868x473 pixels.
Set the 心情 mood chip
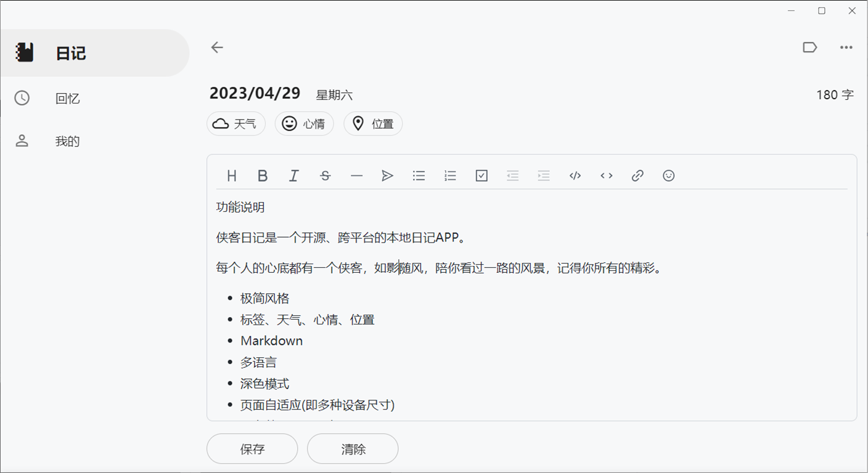(305, 124)
